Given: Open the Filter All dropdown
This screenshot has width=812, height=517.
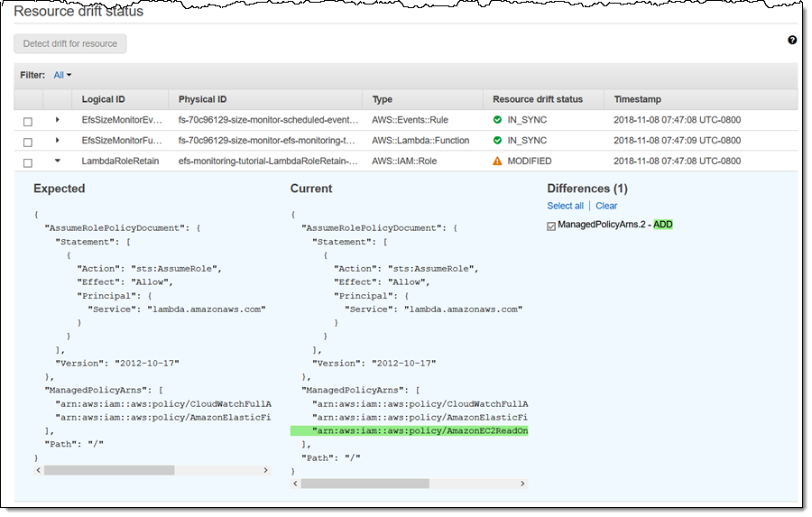Looking at the screenshot, I should [62, 76].
